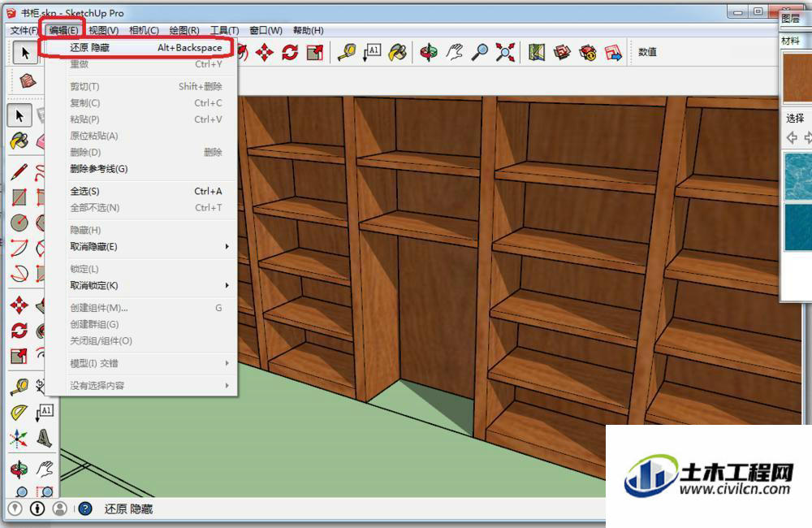Screen dimensions: 812x528
Task: Open the 帮助(H) menu
Action: 308,31
